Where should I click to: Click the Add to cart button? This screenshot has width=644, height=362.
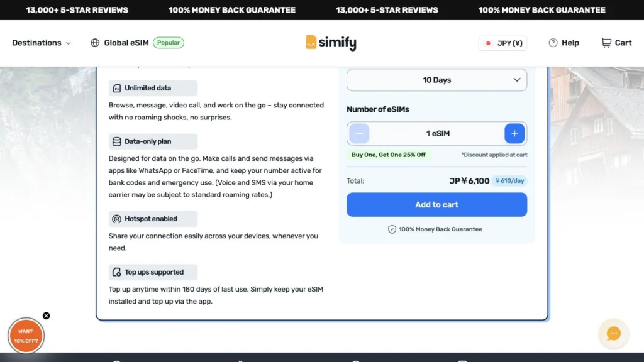tap(436, 204)
